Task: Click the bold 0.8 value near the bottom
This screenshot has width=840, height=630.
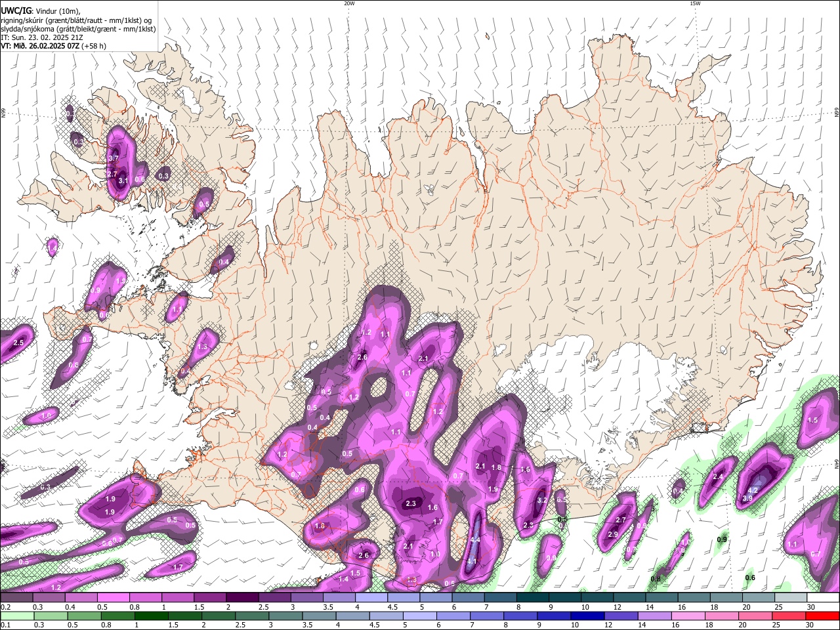Action: tap(655, 579)
